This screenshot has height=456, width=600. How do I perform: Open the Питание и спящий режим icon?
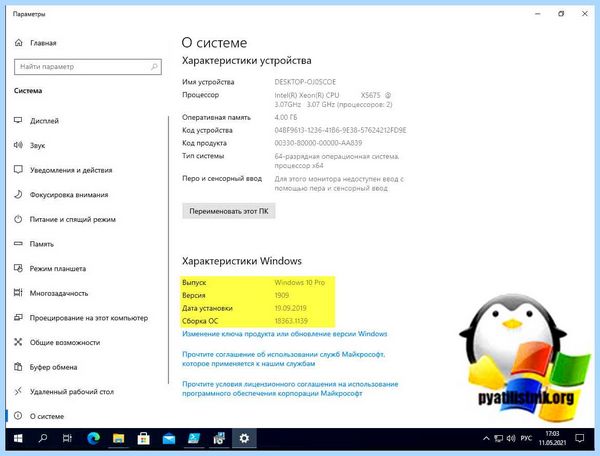point(18,219)
